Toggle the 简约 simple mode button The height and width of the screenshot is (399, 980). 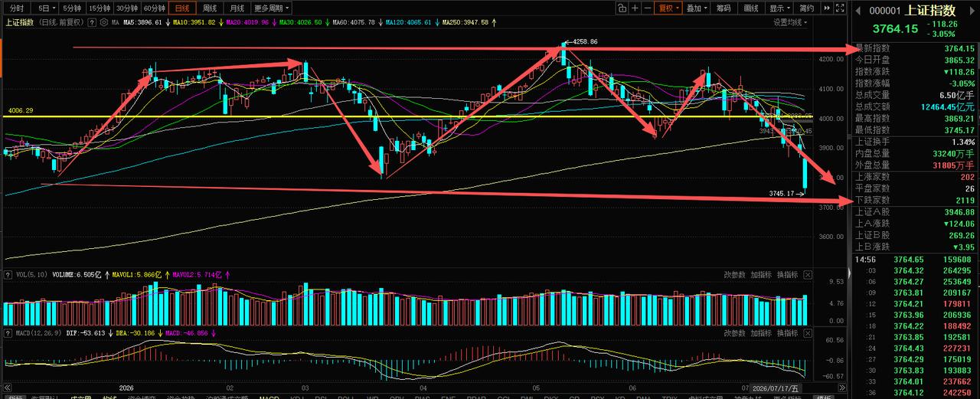[x=807, y=8]
